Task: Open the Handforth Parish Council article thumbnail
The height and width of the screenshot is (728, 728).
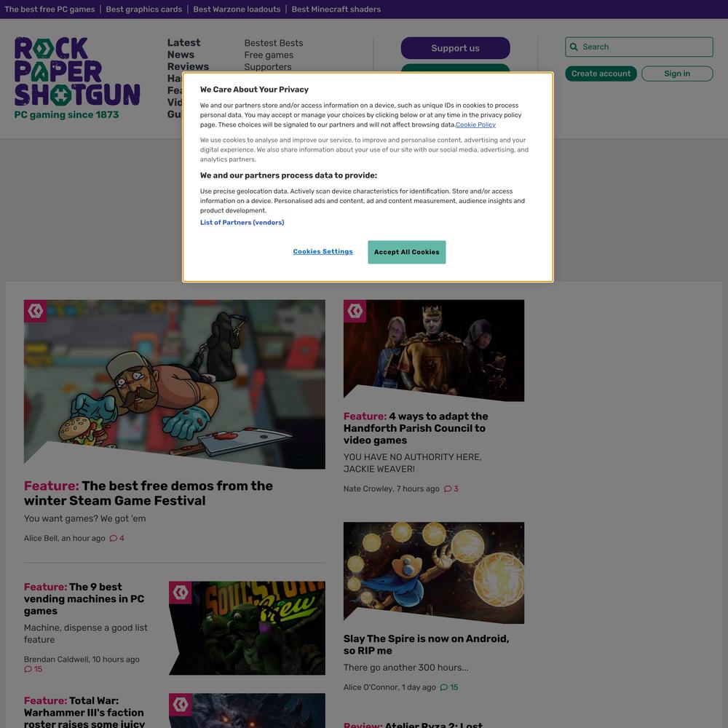Action: pyautogui.click(x=434, y=351)
